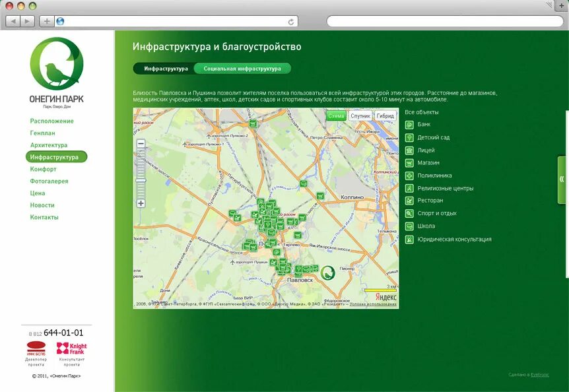Click the map marker left of Колпино label
The width and height of the screenshot is (569, 392).
[319, 196]
